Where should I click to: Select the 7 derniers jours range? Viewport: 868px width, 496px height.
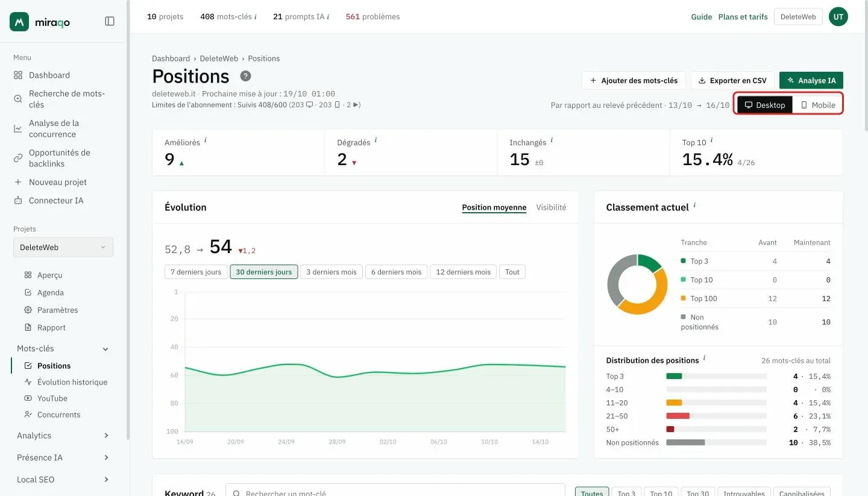coord(196,272)
